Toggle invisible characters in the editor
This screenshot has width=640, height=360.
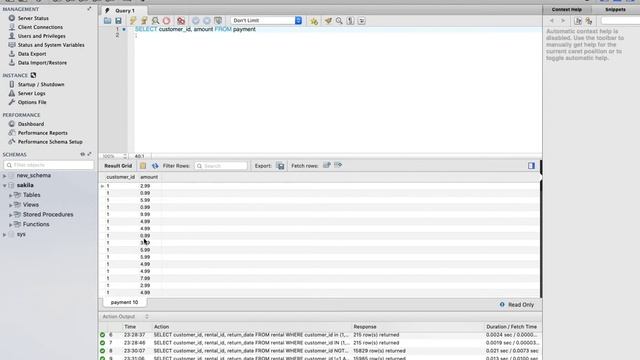pyautogui.click(x=350, y=20)
